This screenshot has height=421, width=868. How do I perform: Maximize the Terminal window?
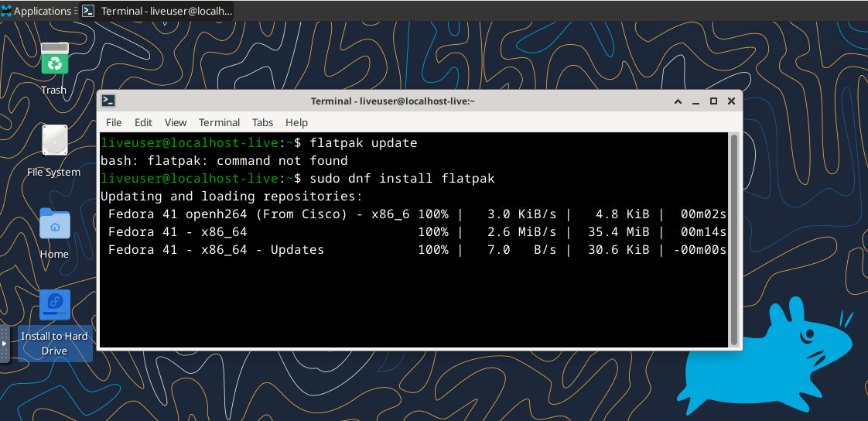(x=713, y=101)
